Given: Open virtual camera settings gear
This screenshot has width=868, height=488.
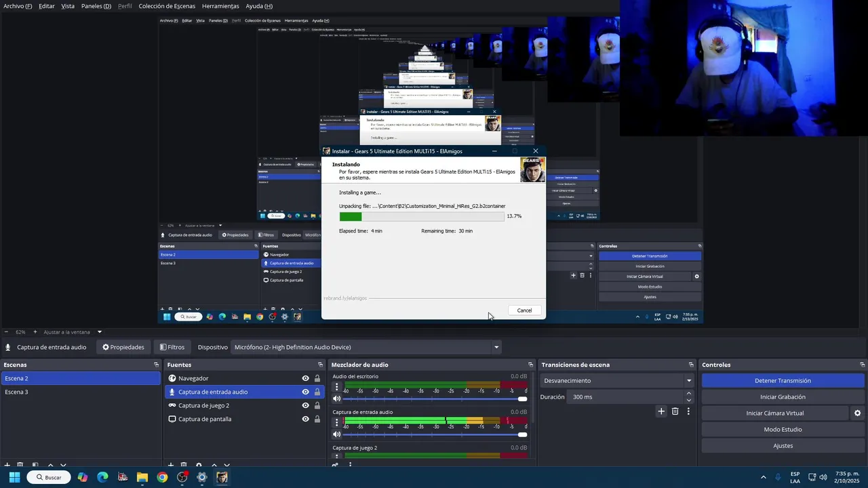Looking at the screenshot, I should (x=857, y=413).
